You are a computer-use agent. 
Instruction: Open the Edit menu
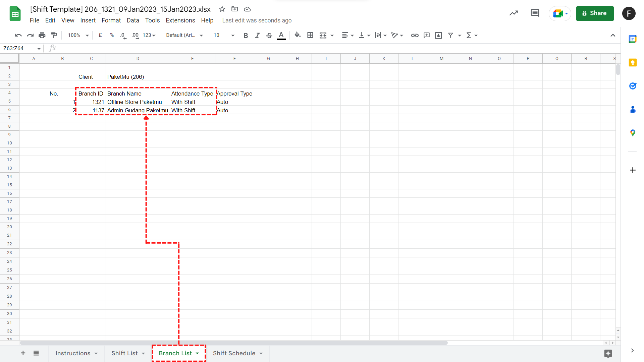click(x=50, y=20)
